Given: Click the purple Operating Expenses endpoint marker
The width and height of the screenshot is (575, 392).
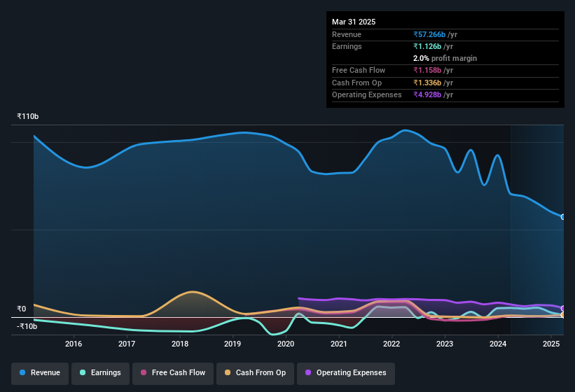Looking at the screenshot, I should 563,309.
